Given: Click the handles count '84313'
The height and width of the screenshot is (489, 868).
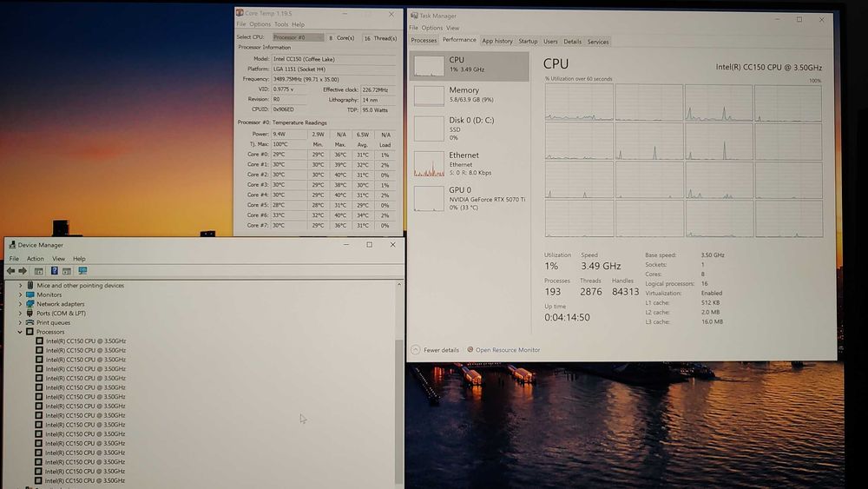Looking at the screenshot, I should click(626, 291).
